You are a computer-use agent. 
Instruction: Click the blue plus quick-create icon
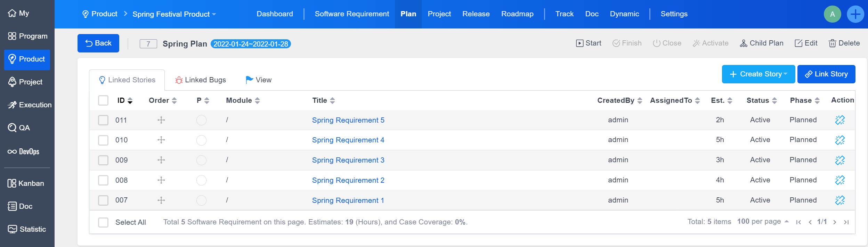855,14
